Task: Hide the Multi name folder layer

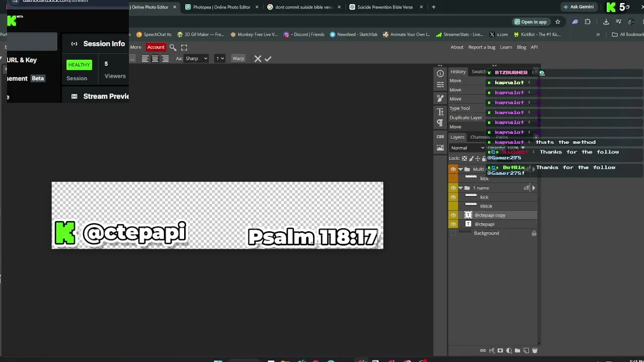Action: (453, 169)
